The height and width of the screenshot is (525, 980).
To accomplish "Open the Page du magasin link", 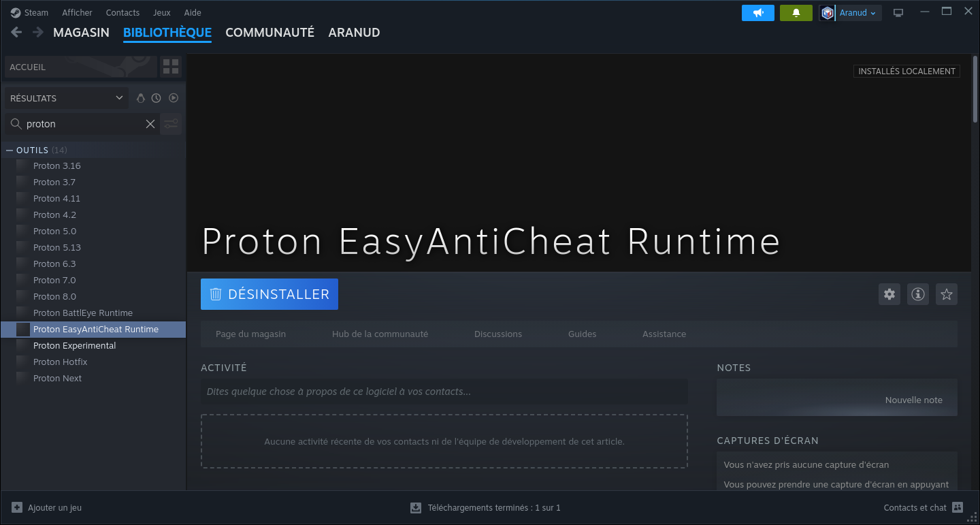I will tap(250, 334).
